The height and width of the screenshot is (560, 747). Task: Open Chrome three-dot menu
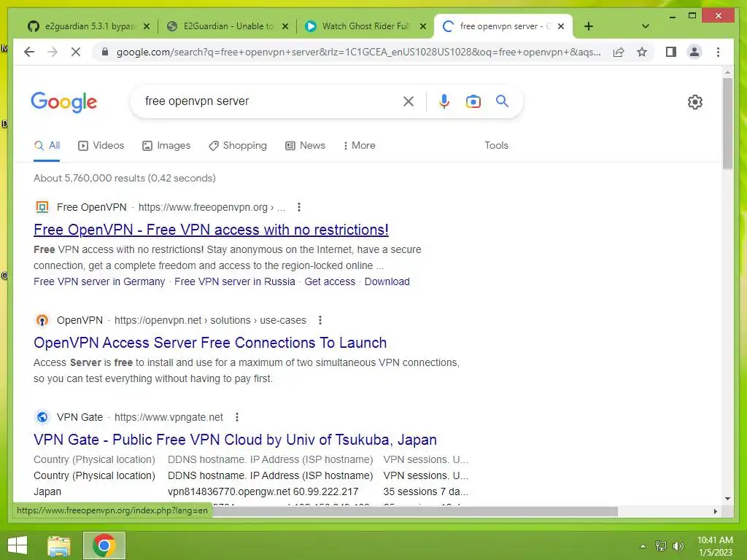pyautogui.click(x=718, y=52)
